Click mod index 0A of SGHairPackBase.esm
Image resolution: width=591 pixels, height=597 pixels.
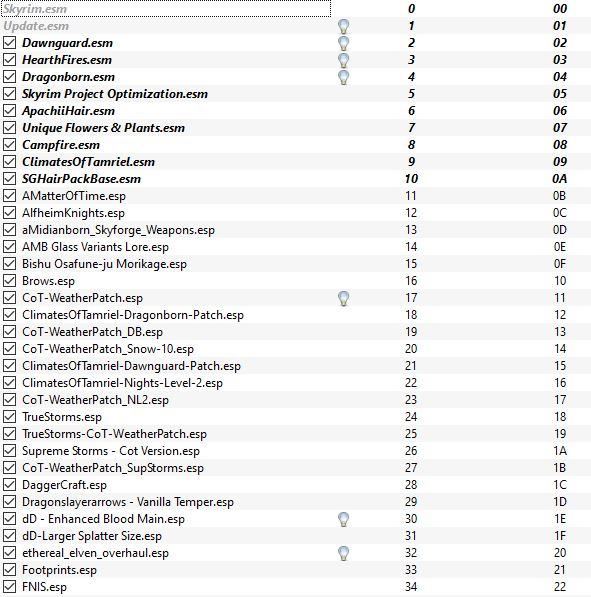[559, 179]
